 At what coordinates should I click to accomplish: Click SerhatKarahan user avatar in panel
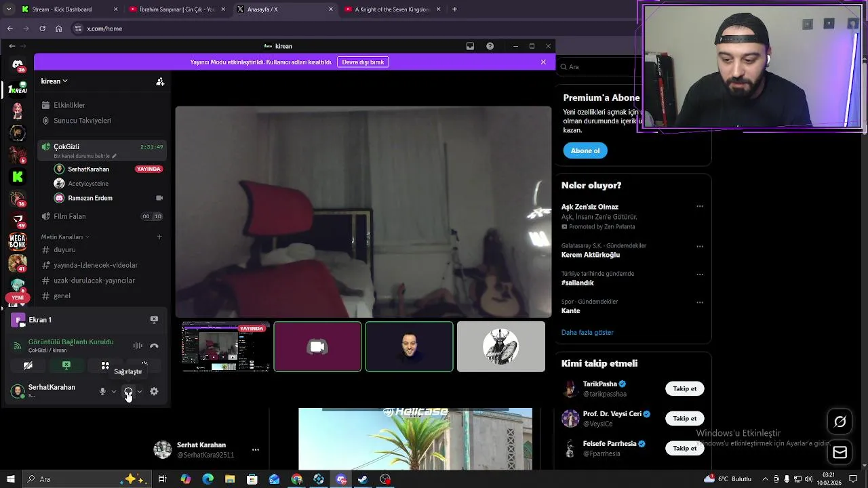point(18,391)
